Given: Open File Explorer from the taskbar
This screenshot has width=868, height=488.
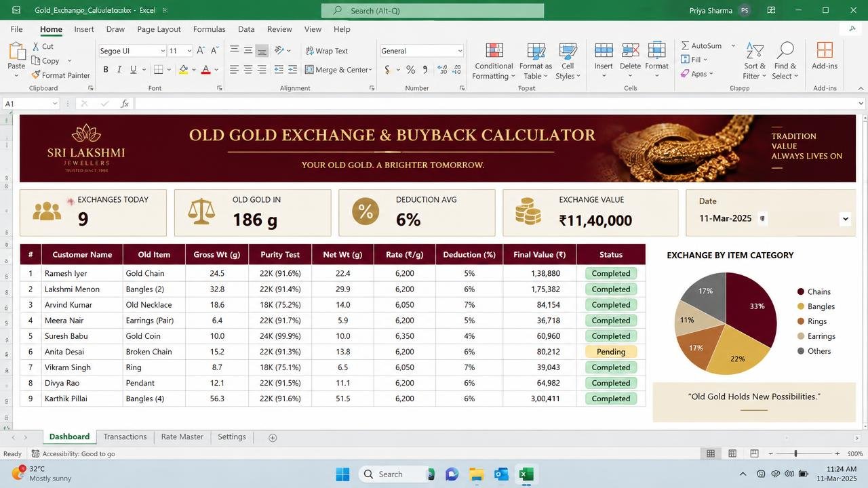Looking at the screenshot, I should pos(476,474).
